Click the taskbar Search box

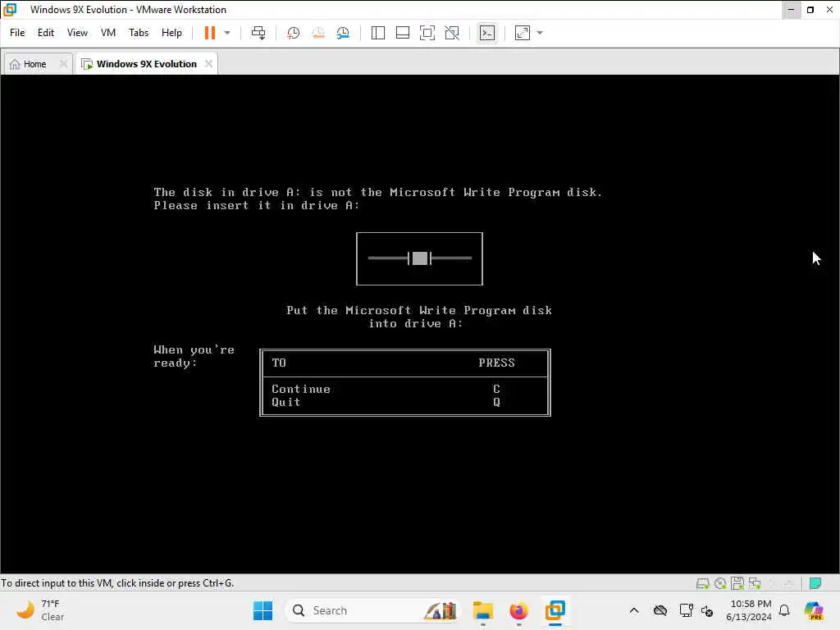pos(373,610)
